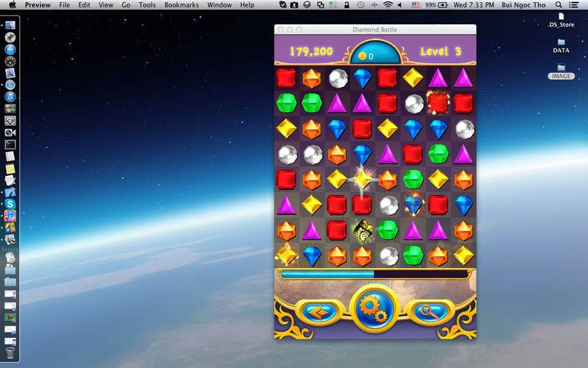Click the US flag input menu
Viewport: 588px width, 368px height.
415,5
